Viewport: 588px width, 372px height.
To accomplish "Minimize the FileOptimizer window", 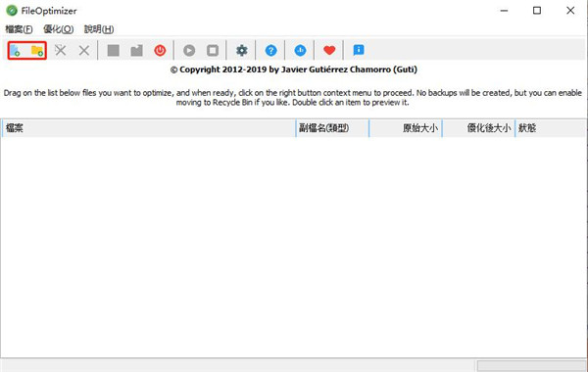I will 504,11.
